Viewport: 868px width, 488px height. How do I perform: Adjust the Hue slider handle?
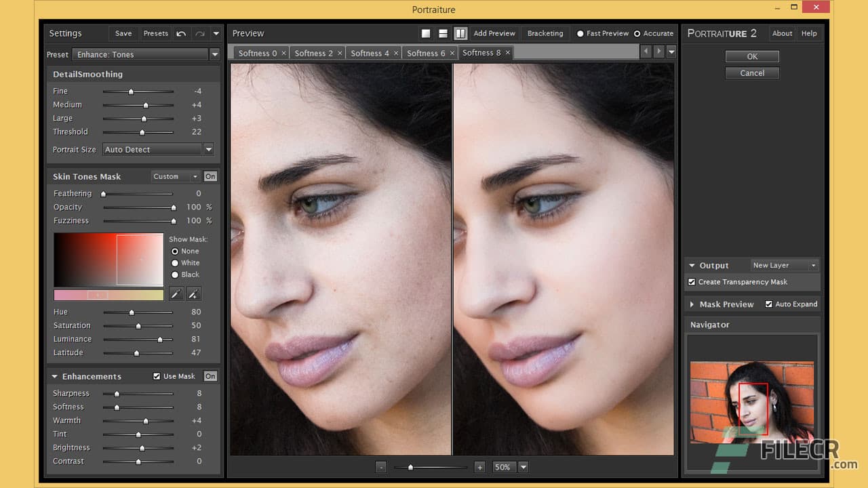pos(132,312)
